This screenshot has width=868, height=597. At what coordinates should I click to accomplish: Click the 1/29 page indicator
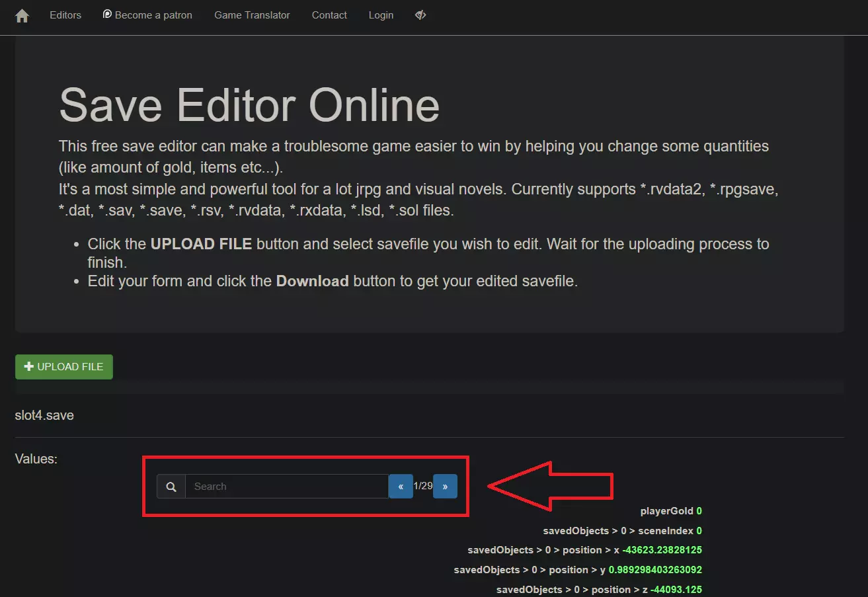pos(423,486)
